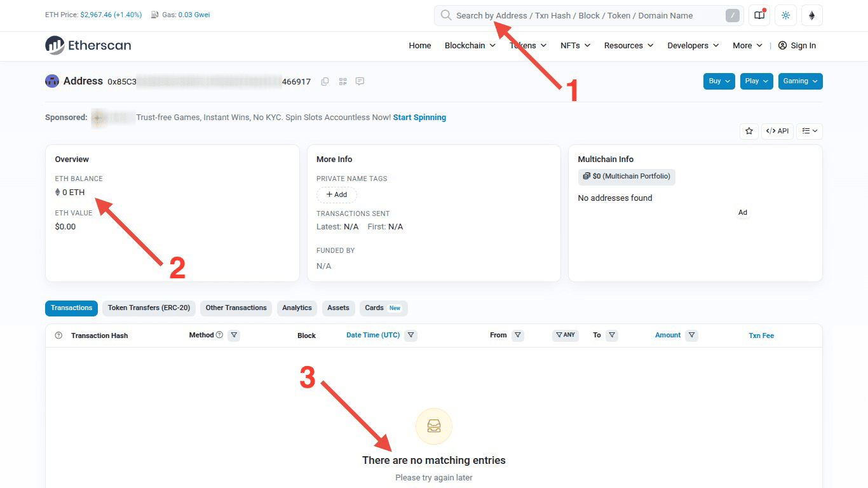Viewport: 868px width, 488px height.
Task: Click the Txn Fee column header
Action: tap(761, 335)
